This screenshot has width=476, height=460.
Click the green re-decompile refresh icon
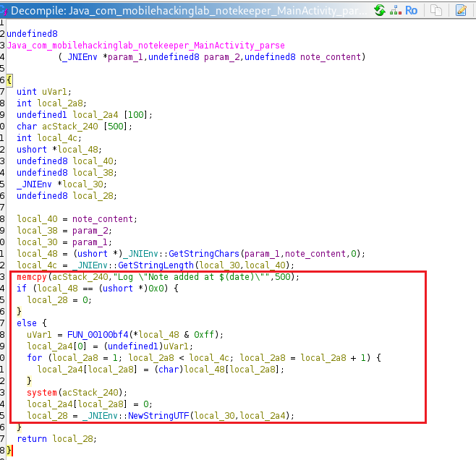pyautogui.click(x=380, y=10)
